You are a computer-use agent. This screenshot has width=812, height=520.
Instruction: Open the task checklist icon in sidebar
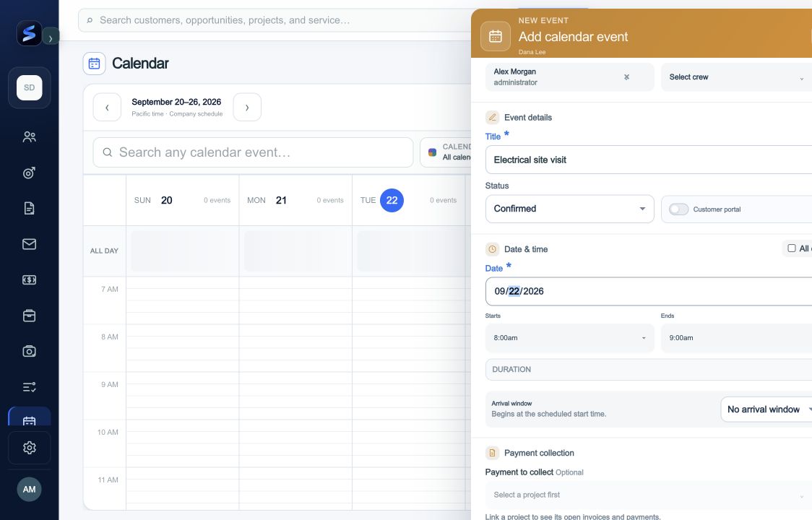[29, 387]
